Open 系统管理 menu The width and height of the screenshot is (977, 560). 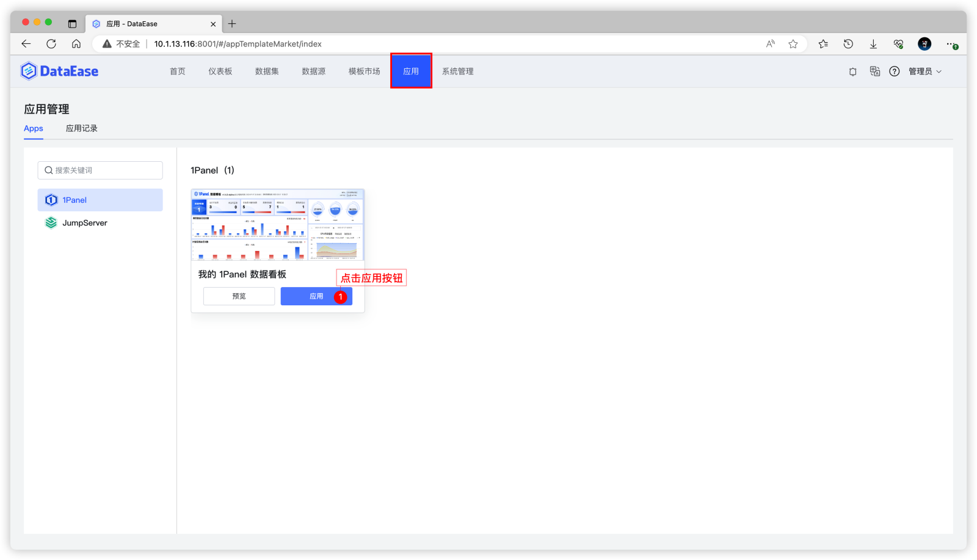point(458,71)
